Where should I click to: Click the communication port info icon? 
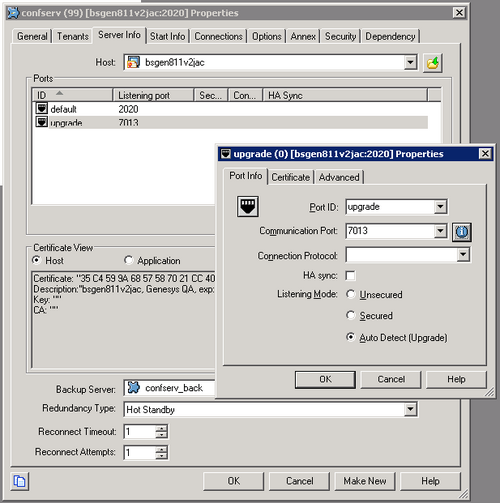tap(462, 232)
